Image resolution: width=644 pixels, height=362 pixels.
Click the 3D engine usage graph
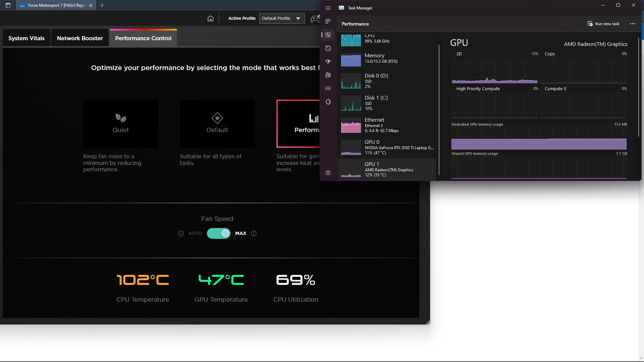tap(495, 70)
